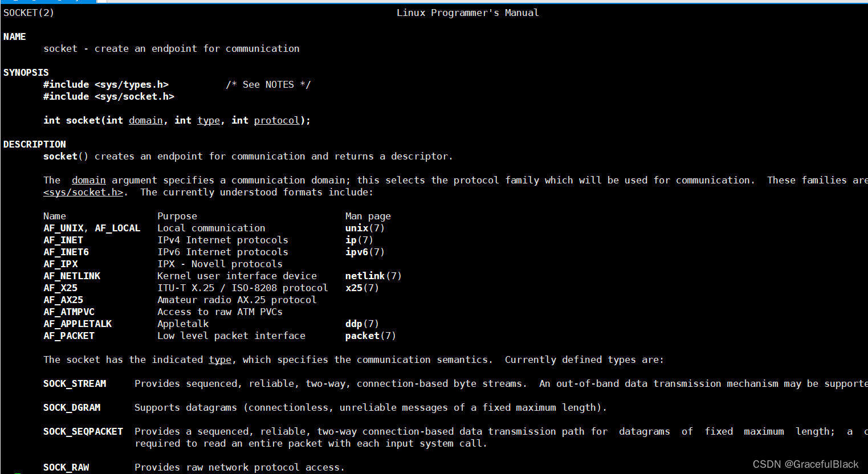Image resolution: width=868 pixels, height=474 pixels.
Task: Click the ip(7) man page reference
Action: pyautogui.click(x=360, y=240)
